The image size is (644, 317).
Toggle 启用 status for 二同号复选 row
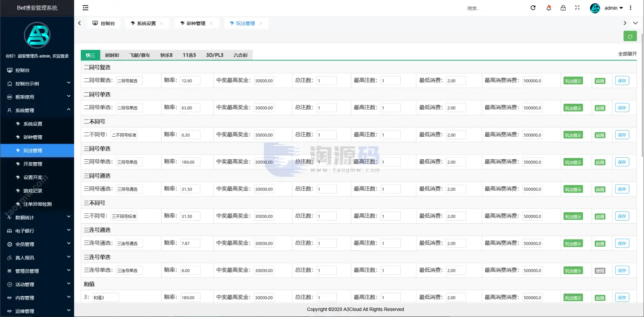(x=600, y=81)
